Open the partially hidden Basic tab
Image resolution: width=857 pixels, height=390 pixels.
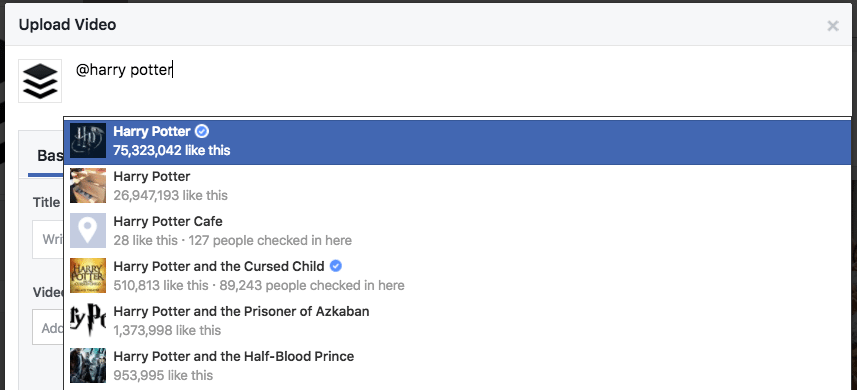click(x=47, y=156)
